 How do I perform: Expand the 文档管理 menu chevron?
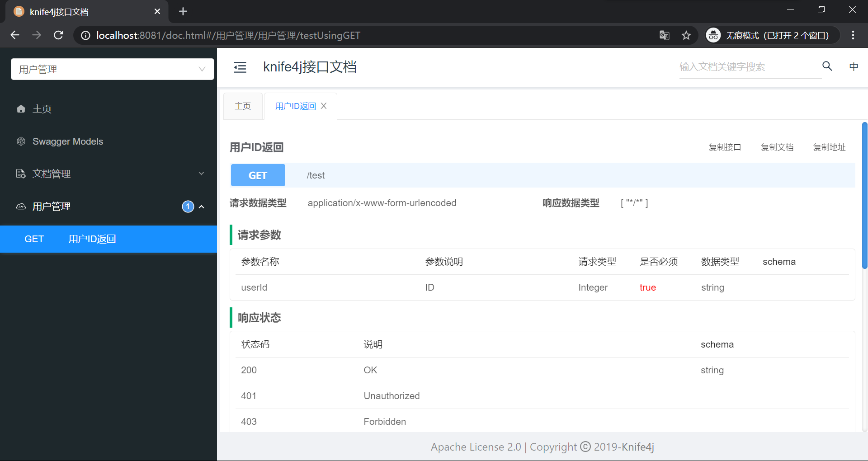coord(202,174)
